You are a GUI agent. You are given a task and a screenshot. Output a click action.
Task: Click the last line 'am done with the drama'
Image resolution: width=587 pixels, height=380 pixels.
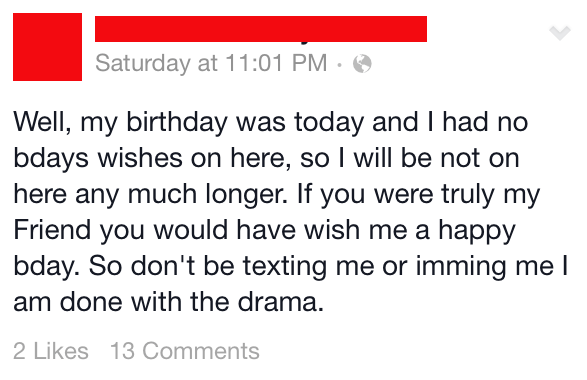click(168, 302)
